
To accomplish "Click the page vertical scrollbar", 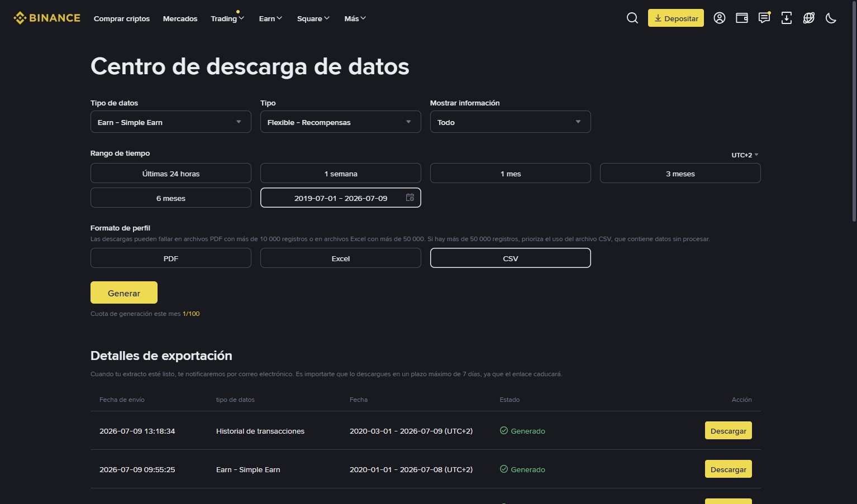I will click(x=854, y=112).
